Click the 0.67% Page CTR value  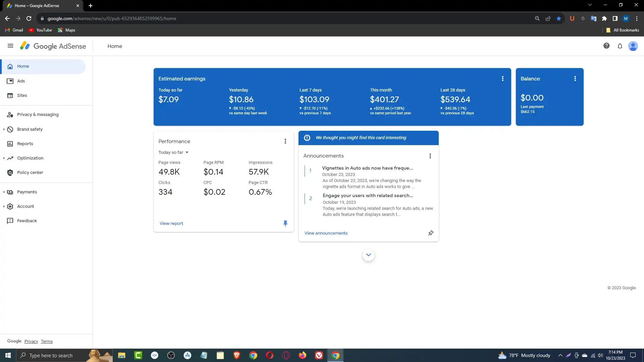260,192
